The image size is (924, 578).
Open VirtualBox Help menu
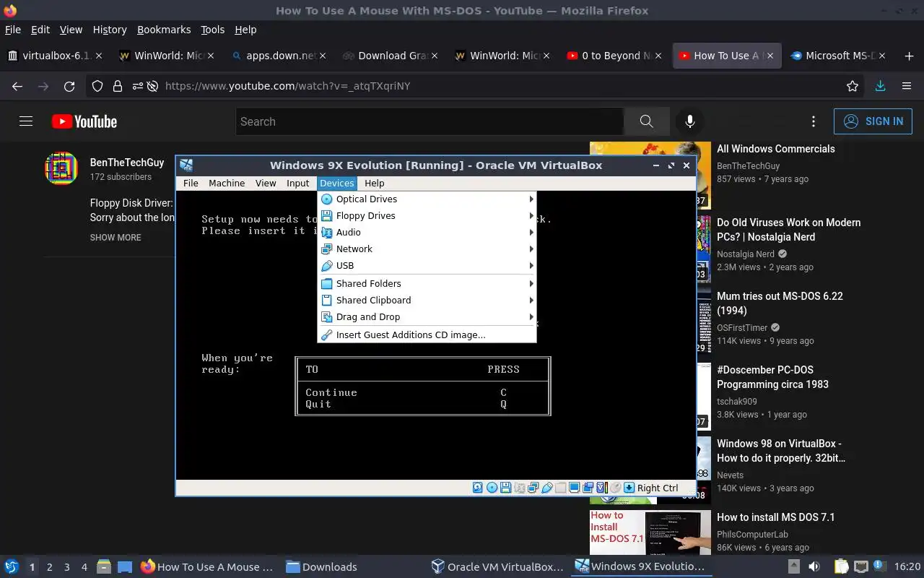pyautogui.click(x=374, y=183)
